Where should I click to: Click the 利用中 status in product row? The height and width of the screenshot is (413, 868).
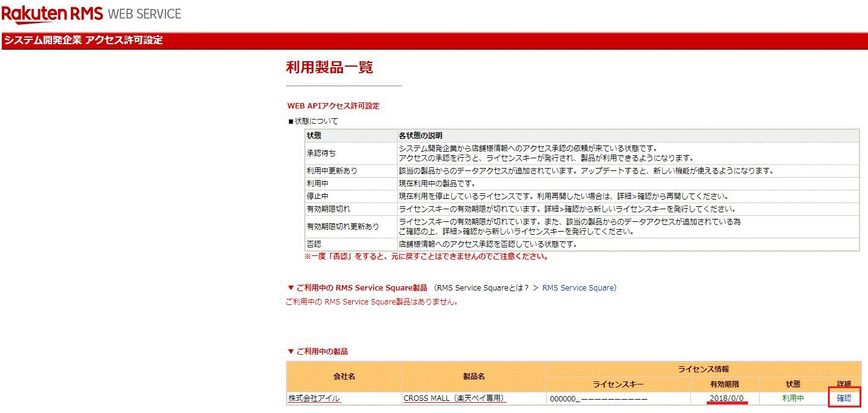(793, 398)
